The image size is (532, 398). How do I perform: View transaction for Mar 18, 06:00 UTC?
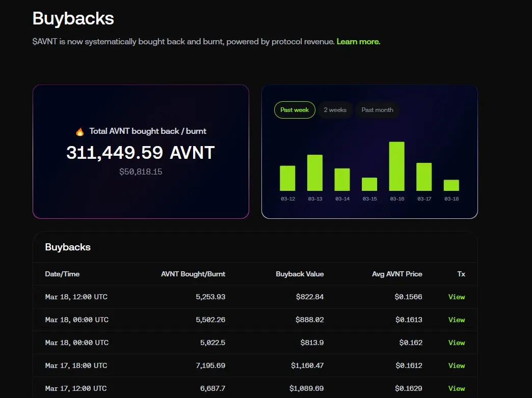tap(457, 320)
